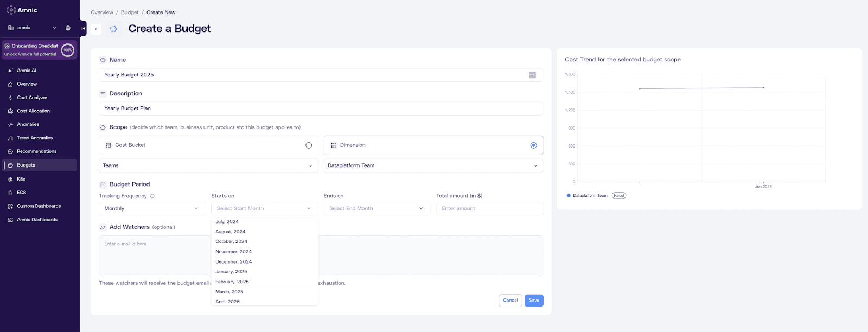Select the Dimension radio button
The height and width of the screenshot is (332, 868).
click(534, 145)
